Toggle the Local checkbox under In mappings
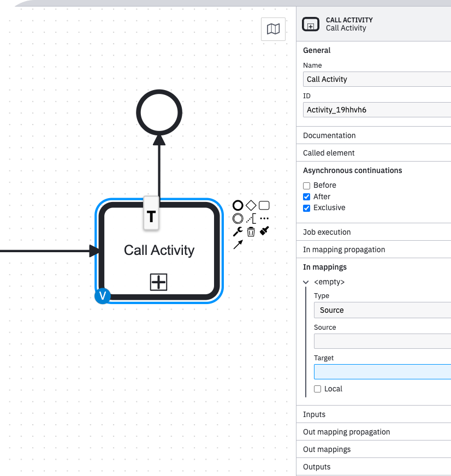Viewport: 451px width, 476px height. pyautogui.click(x=317, y=389)
